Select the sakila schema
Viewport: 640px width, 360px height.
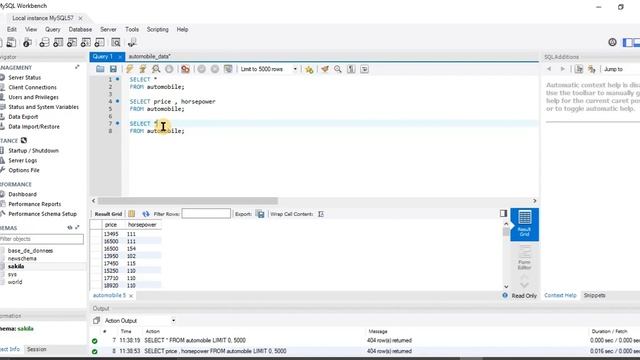[16, 266]
